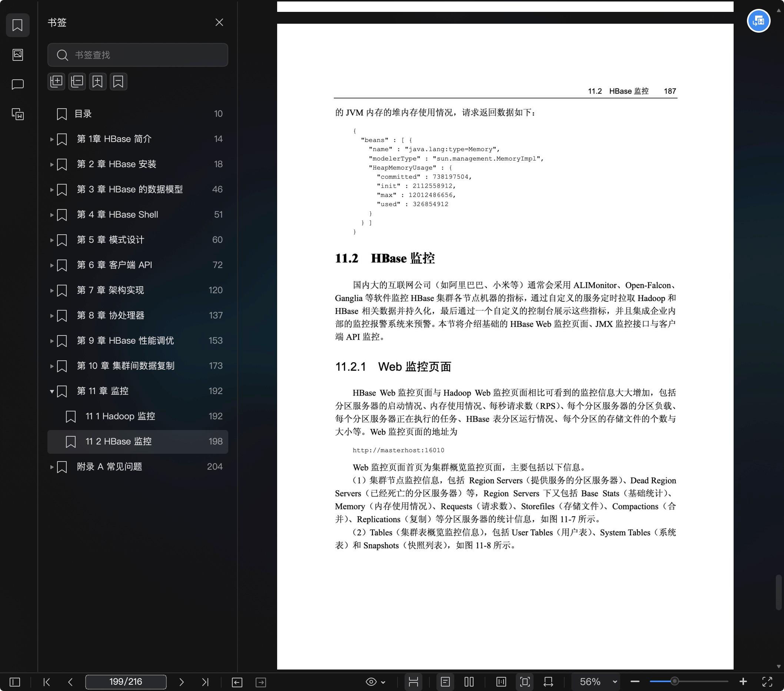Collapse 第 11 章 监控 bookmark
The width and height of the screenshot is (784, 691).
[52, 391]
